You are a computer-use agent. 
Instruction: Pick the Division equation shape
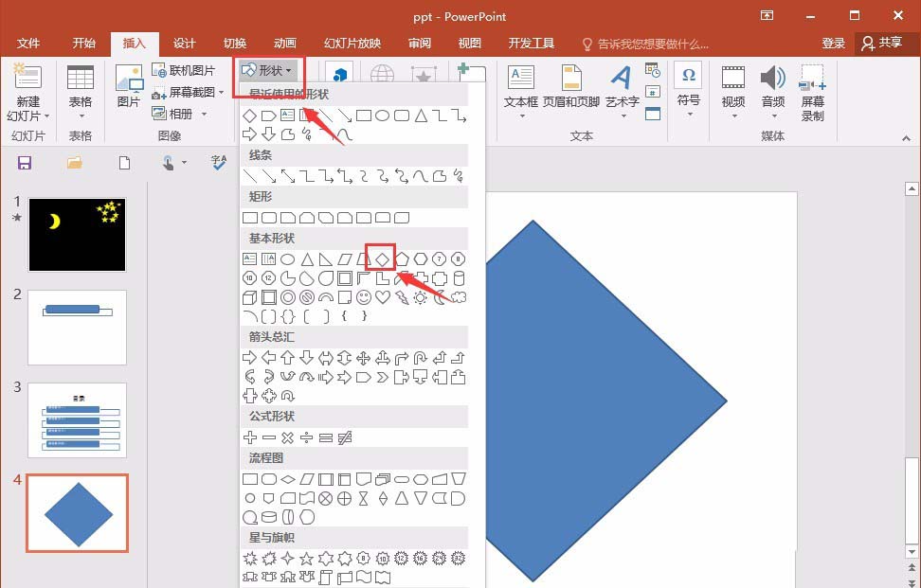point(307,437)
